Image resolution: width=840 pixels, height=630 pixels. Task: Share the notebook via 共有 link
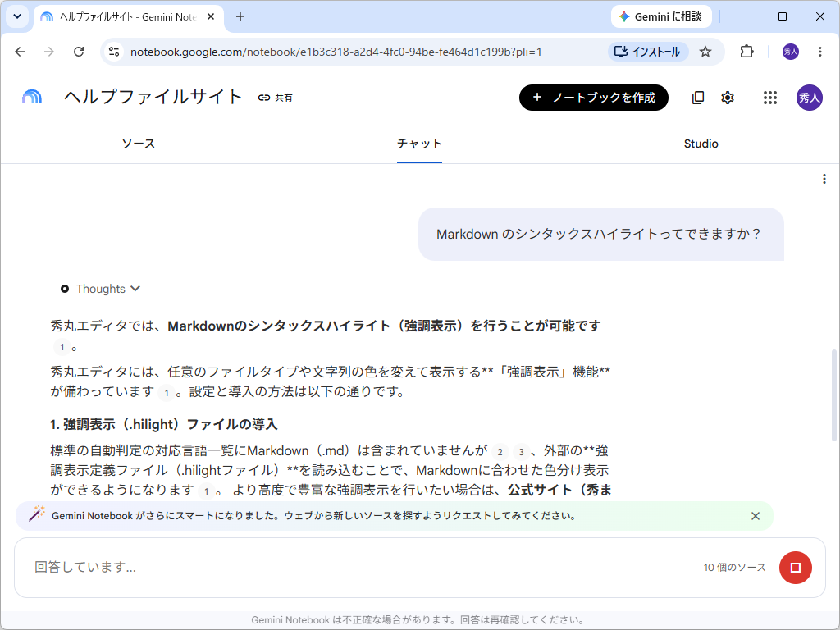click(276, 98)
